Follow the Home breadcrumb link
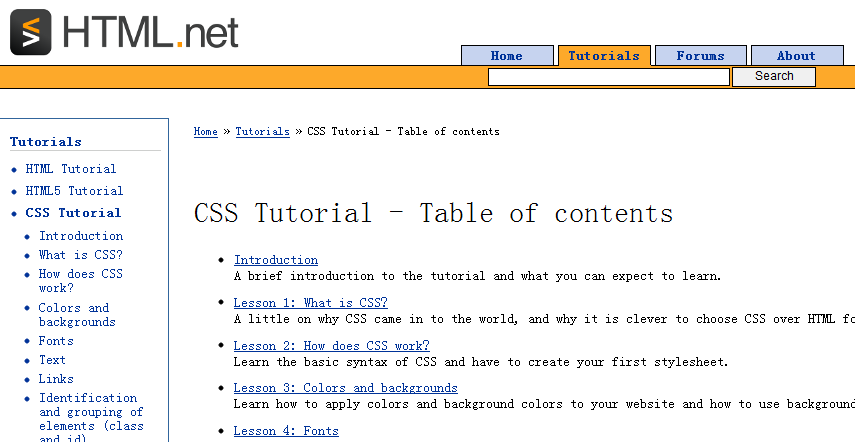This screenshot has height=442, width=855. coord(205,132)
